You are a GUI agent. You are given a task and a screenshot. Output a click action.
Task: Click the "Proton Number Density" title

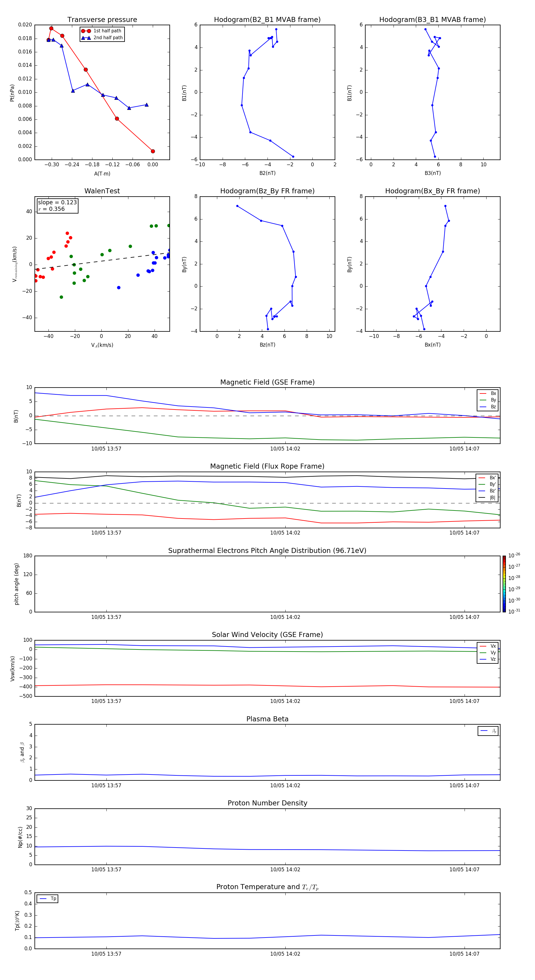point(267,803)
